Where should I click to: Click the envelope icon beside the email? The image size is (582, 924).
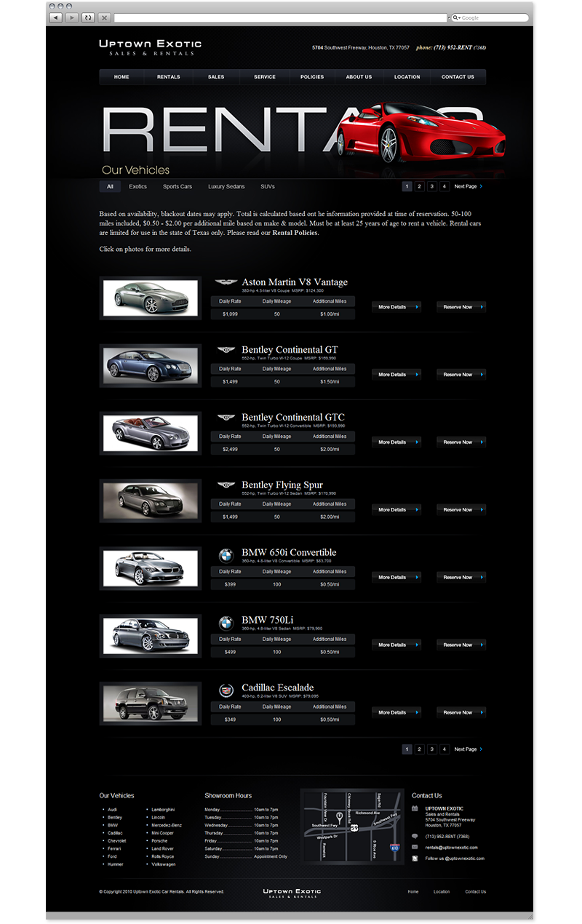[415, 847]
